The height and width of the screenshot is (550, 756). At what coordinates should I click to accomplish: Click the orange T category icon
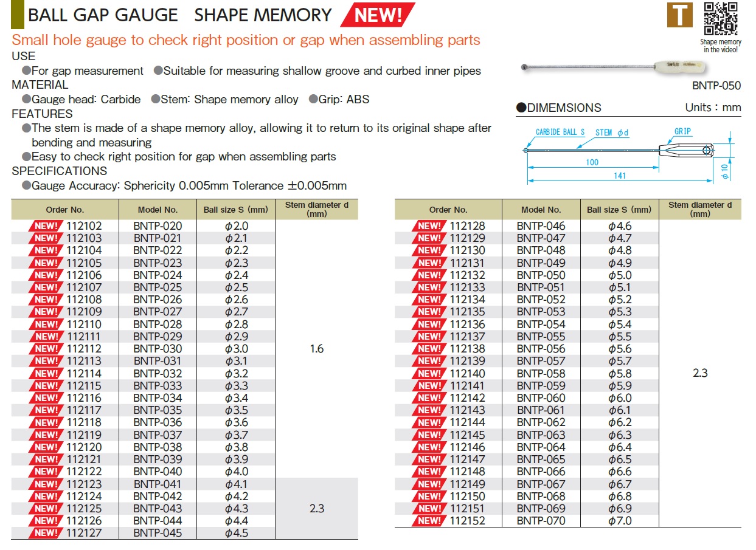tap(680, 15)
